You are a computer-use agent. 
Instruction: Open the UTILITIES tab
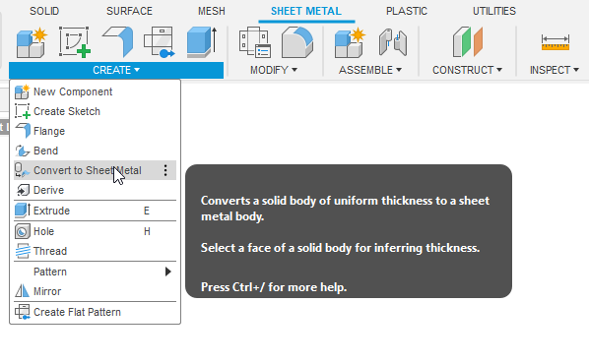[494, 11]
